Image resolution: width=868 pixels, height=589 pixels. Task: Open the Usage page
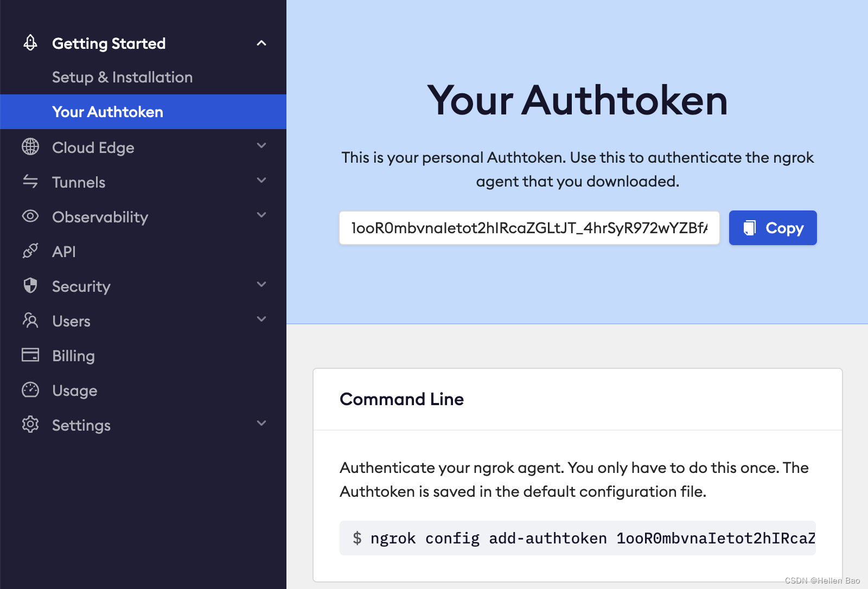(75, 390)
